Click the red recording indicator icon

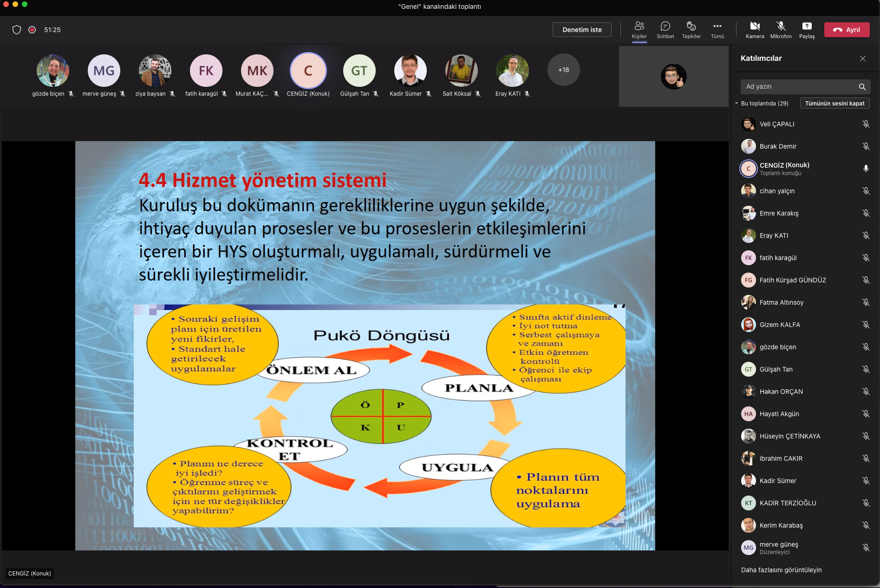[x=32, y=30]
